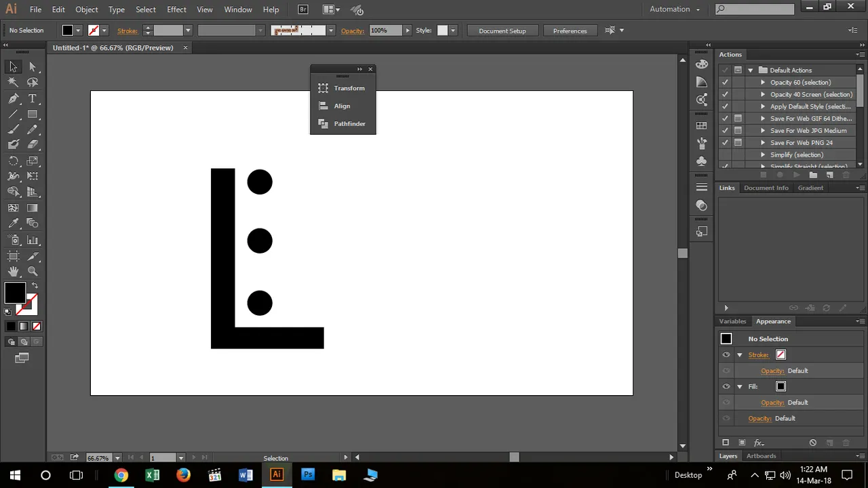Switch to the Artboards tab
This screenshot has height=488, width=868.
click(x=761, y=456)
